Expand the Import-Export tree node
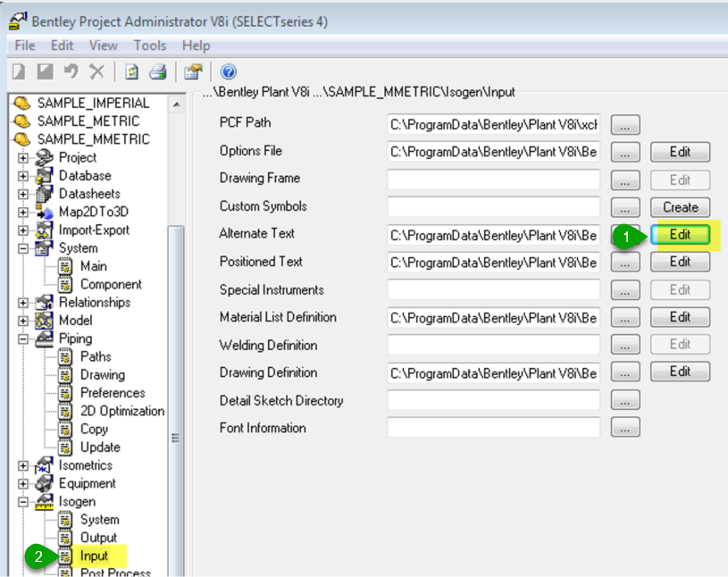Viewport: 728px width, 577px height. tap(22, 230)
